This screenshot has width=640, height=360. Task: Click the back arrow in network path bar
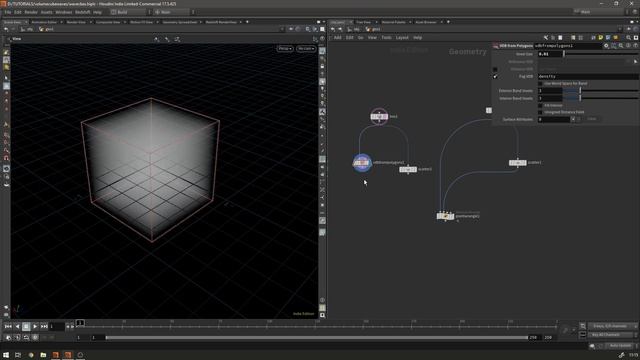click(x=333, y=29)
